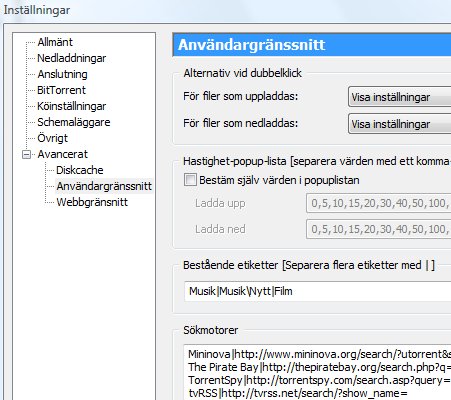The width and height of the screenshot is (451, 400).
Task: Click the Användargränssnitt blue page header
Action: click(312, 45)
